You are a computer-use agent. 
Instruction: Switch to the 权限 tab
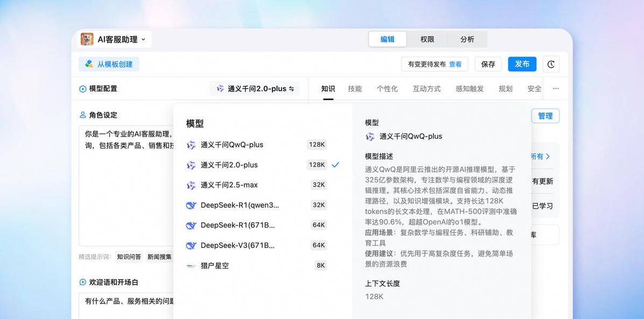click(x=427, y=39)
